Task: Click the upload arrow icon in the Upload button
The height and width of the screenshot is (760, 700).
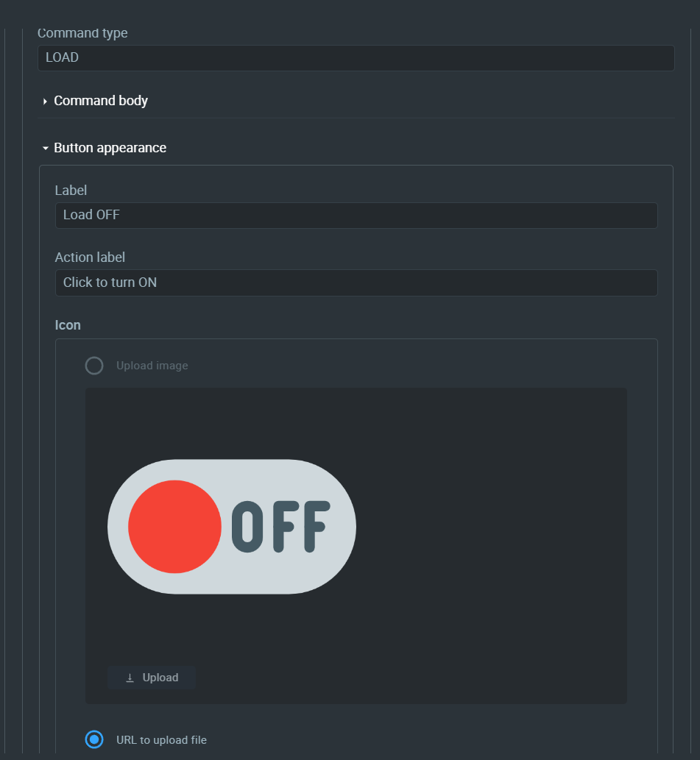Action: pos(130,678)
